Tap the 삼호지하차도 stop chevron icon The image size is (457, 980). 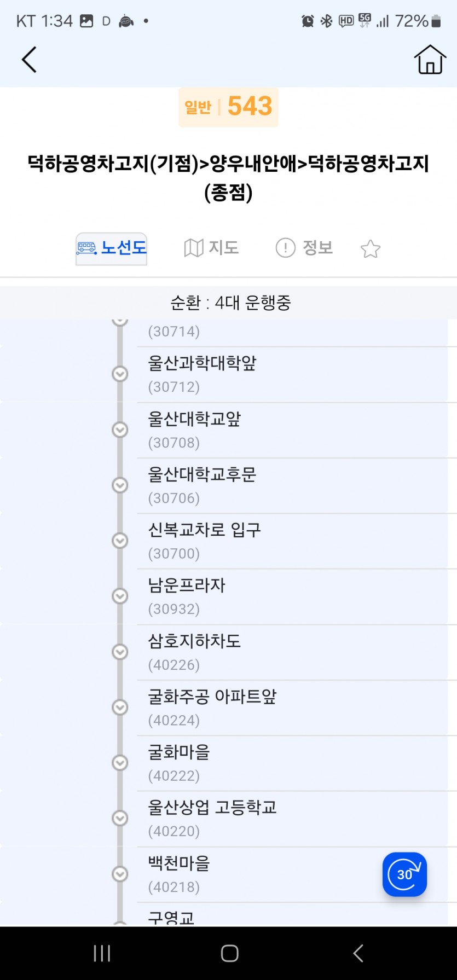[120, 652]
